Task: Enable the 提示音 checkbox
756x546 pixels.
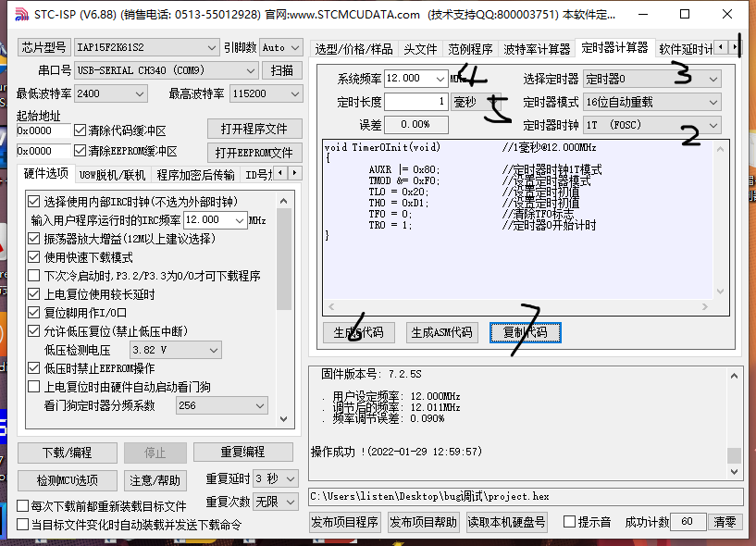Action: (x=570, y=522)
